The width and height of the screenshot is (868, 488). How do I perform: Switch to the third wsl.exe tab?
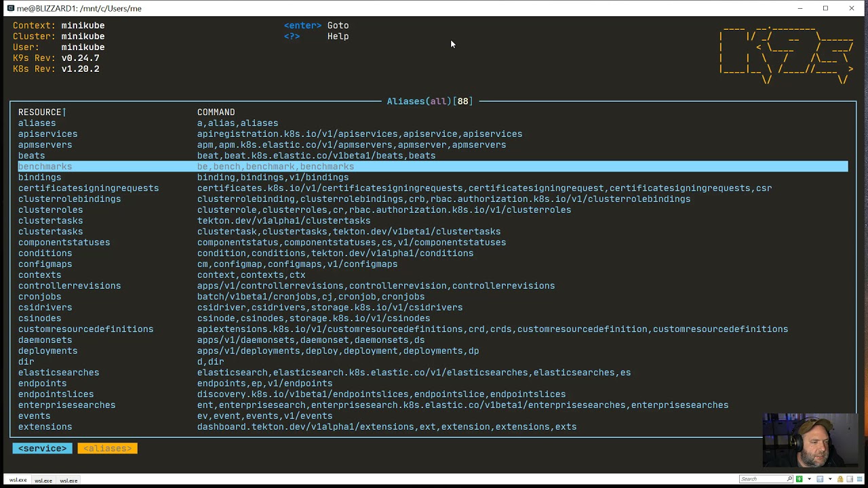point(68,480)
